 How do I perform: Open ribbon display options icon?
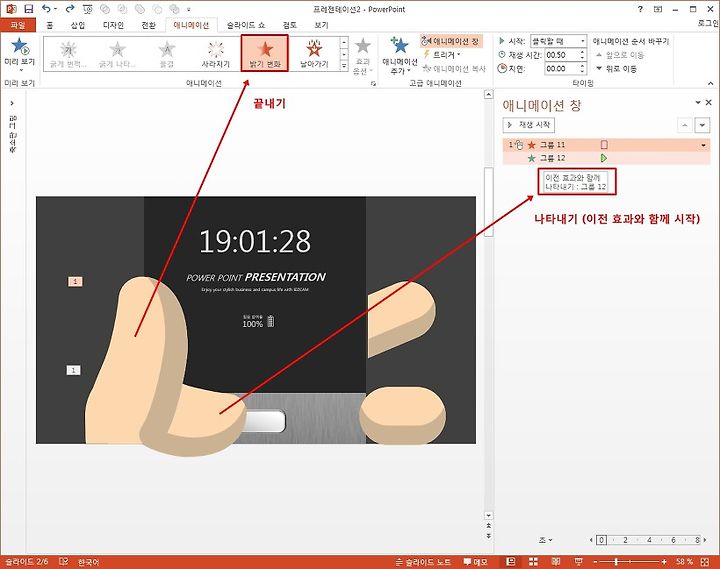tap(658, 9)
